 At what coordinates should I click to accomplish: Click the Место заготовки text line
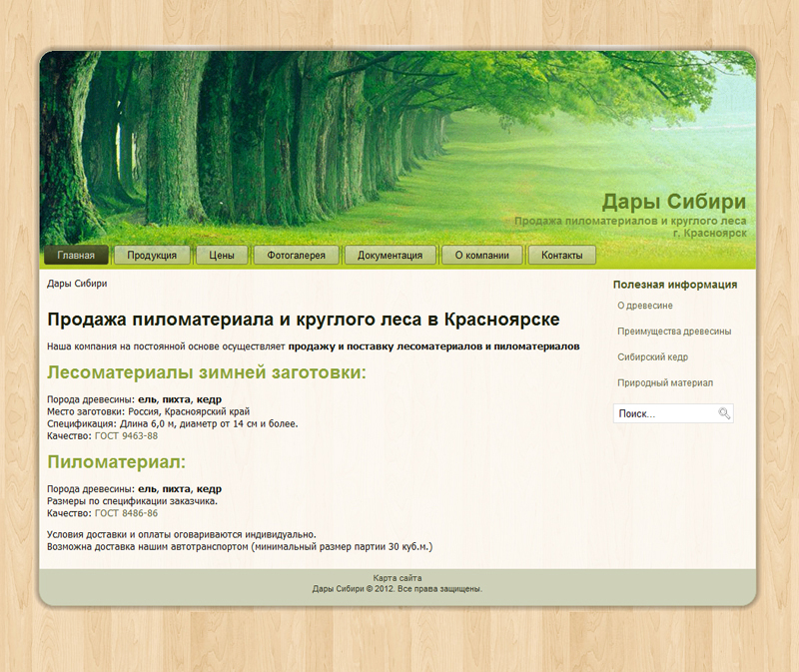[x=148, y=411]
